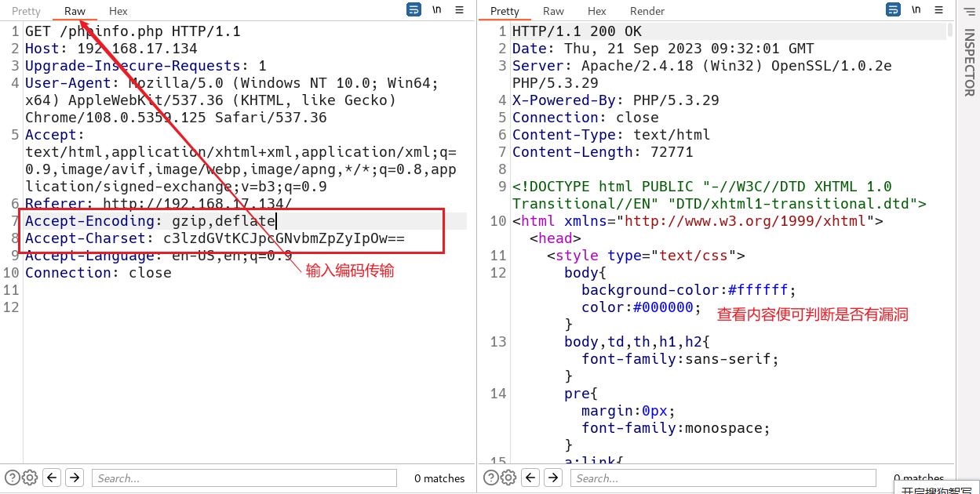Click the GET /phpinfo.php request line
980x494 pixels.
point(133,31)
